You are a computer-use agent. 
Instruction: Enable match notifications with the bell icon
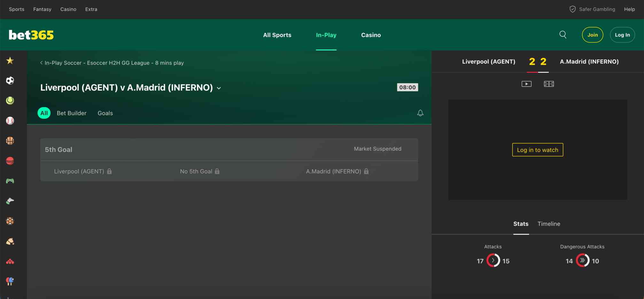tap(420, 113)
